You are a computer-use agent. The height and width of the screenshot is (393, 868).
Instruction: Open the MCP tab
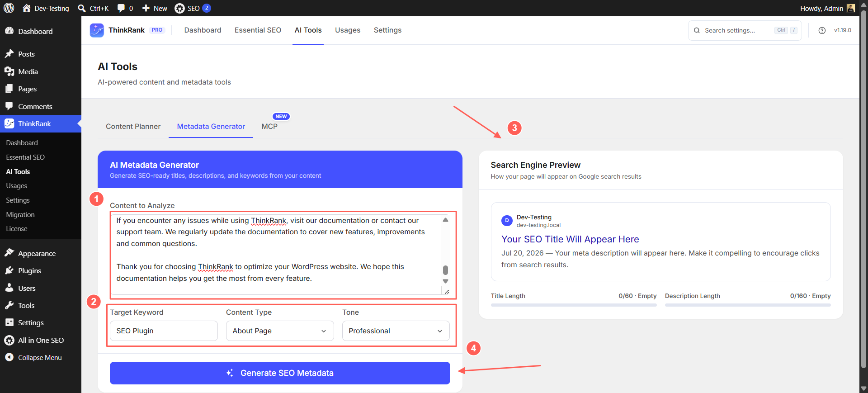269,126
